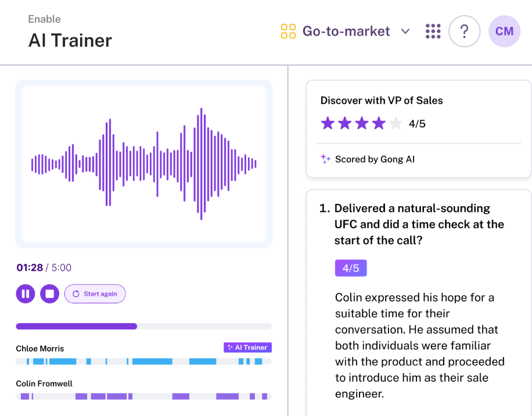Open the apps grid menu
The width and height of the screenshot is (532, 416).
click(x=433, y=31)
